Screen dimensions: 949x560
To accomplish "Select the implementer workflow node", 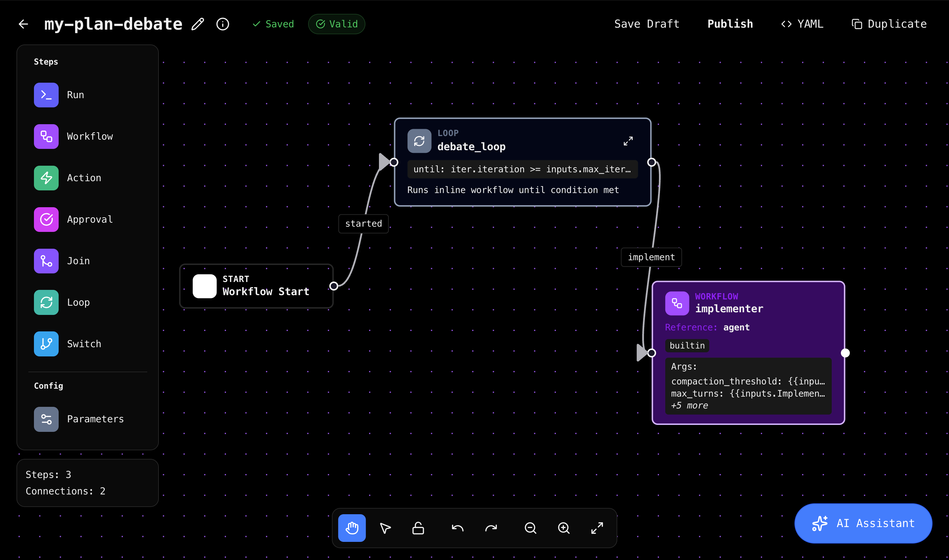I will click(x=748, y=353).
